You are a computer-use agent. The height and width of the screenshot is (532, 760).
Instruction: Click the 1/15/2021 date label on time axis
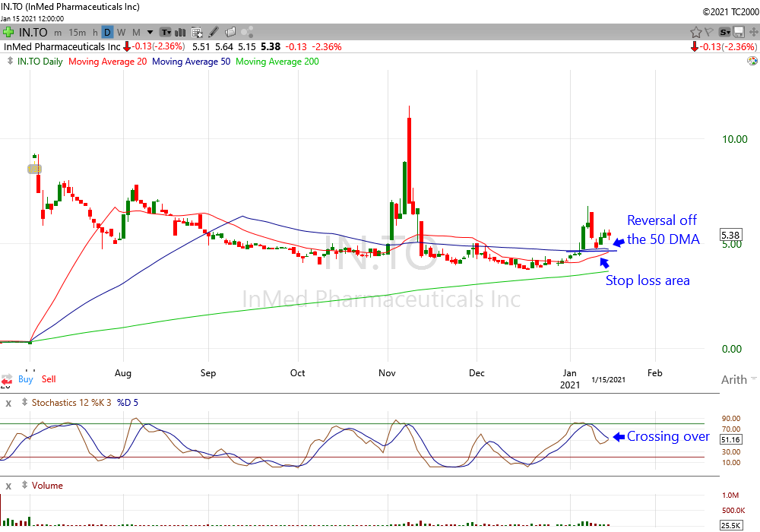[x=608, y=379]
